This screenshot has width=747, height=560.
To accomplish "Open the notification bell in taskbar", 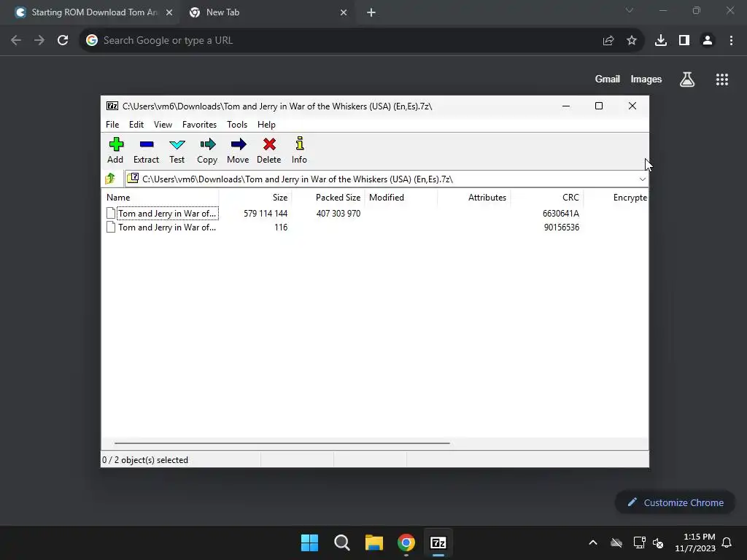I will point(727,542).
